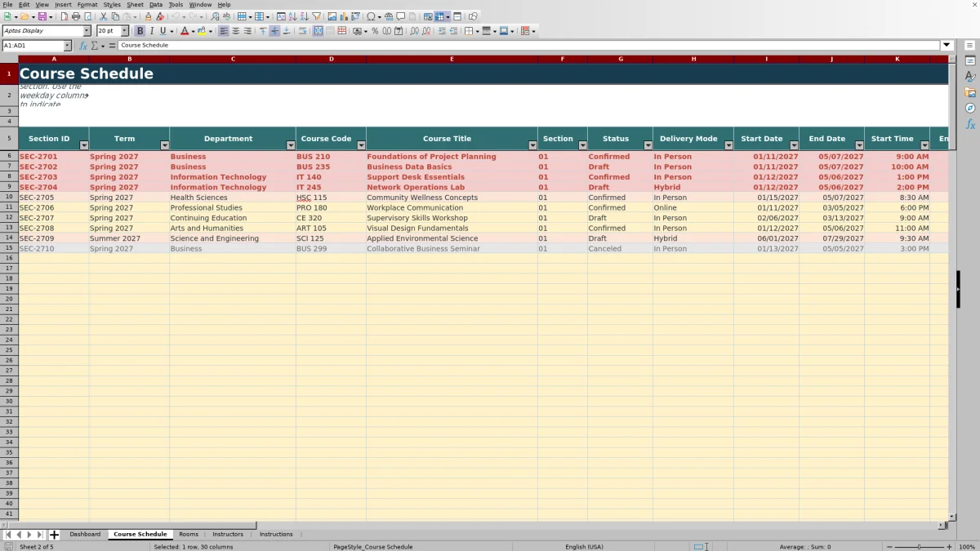Open the Section ID column filter dropdown
The image size is (980, 551).
[83, 145]
